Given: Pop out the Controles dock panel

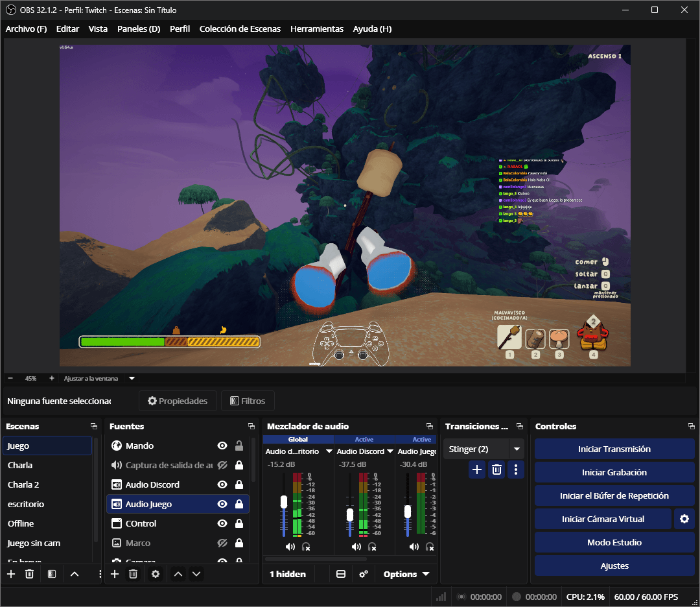Looking at the screenshot, I should 692,426.
